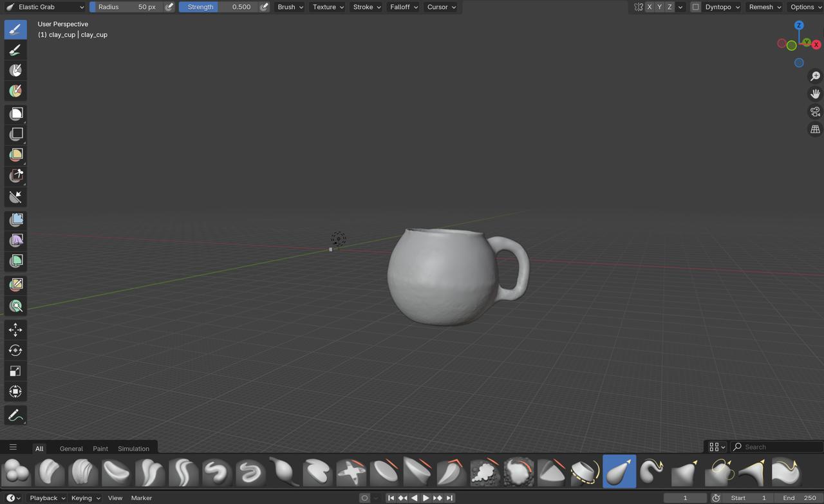Expand the symmetry options arrow after Z

680,7
